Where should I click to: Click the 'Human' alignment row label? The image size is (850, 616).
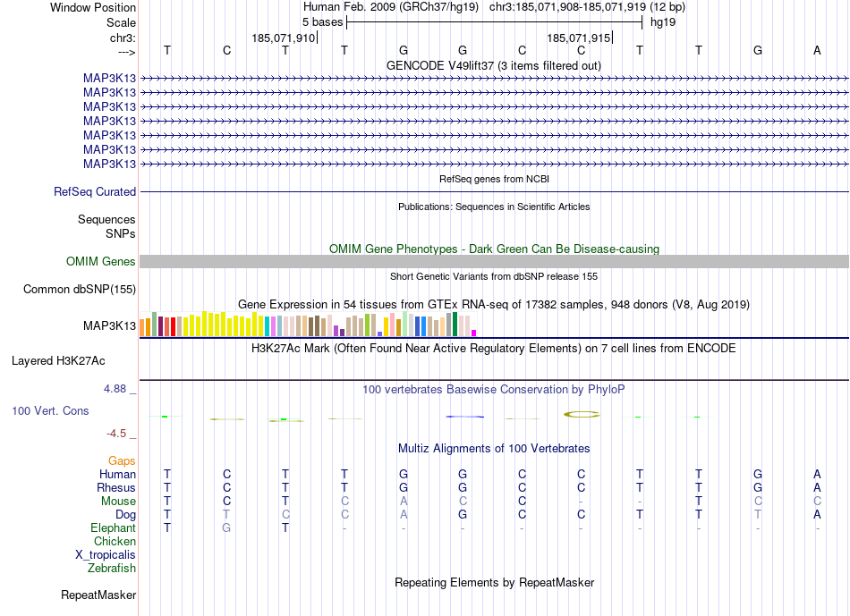point(117,475)
